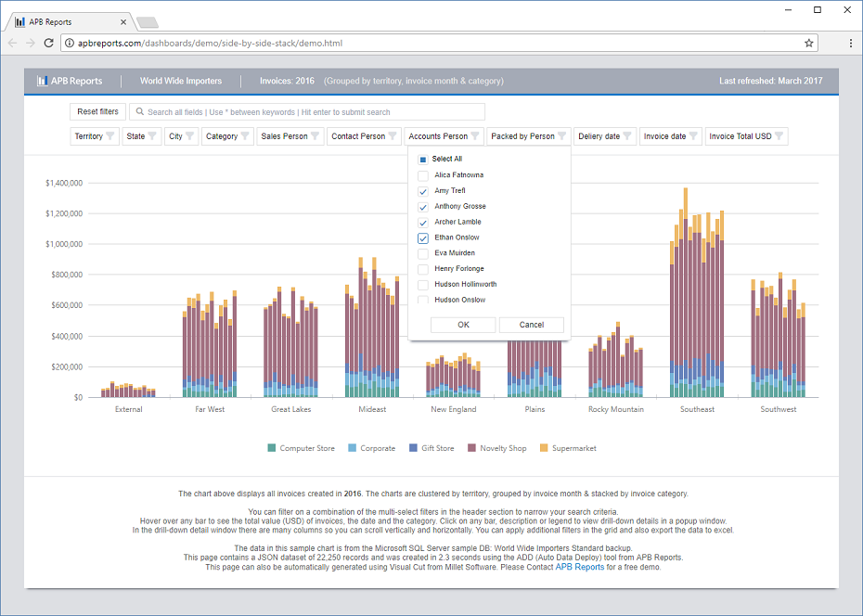Viewport: 863px width, 616px height.
Task: Check the Henry Forlonge checkbox
Action: (x=423, y=269)
